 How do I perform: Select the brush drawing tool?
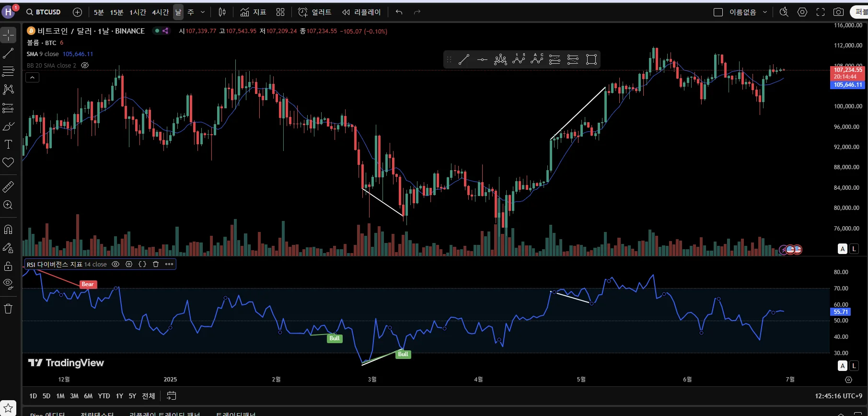point(8,126)
